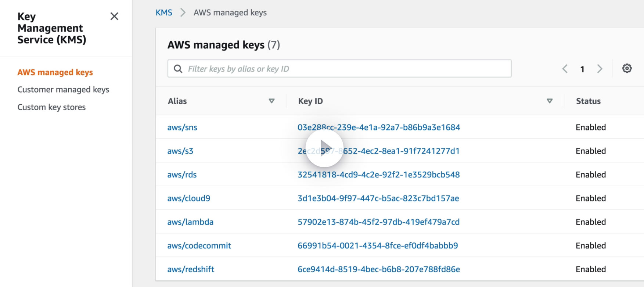Open the aws/redshift key ID link
The image size is (644, 287).
tap(379, 269)
